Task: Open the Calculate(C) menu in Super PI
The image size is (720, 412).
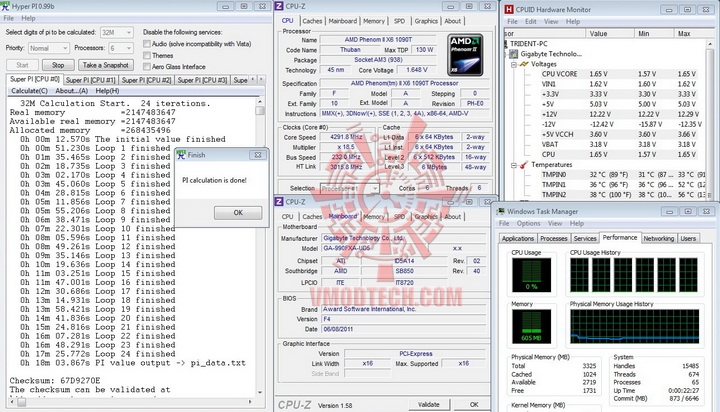Action: (29, 91)
